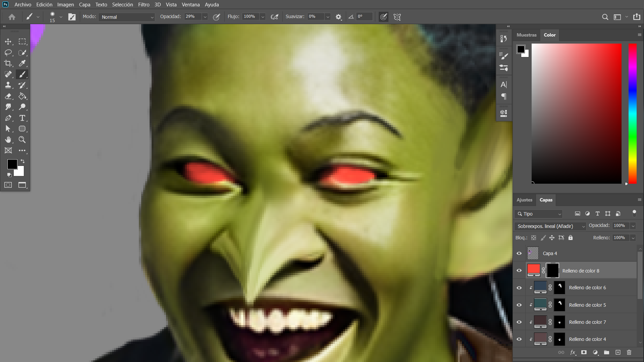
Task: Reset default foreground and background colors
Action: 9,175
